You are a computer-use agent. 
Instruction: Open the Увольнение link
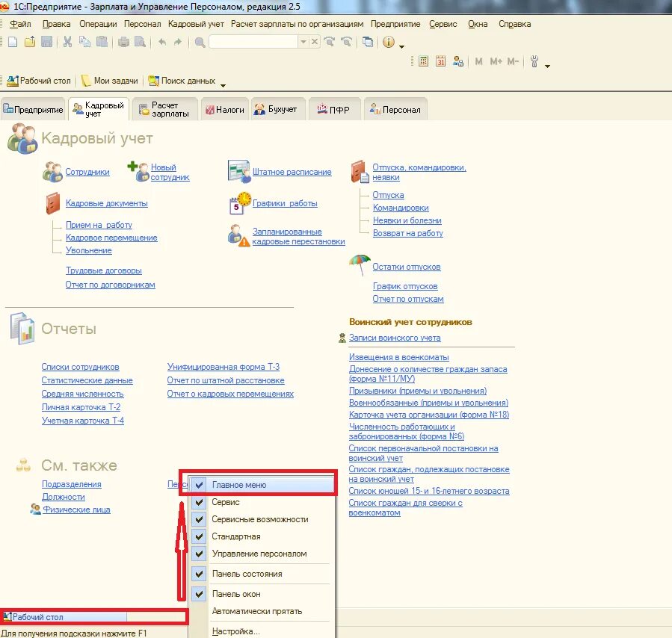(89, 250)
